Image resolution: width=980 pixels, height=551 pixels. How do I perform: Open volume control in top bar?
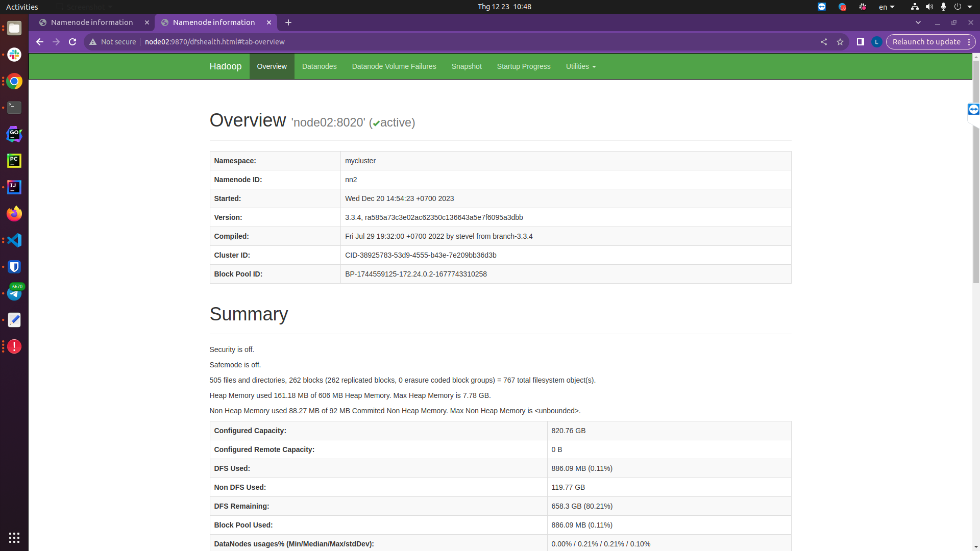(x=929, y=7)
